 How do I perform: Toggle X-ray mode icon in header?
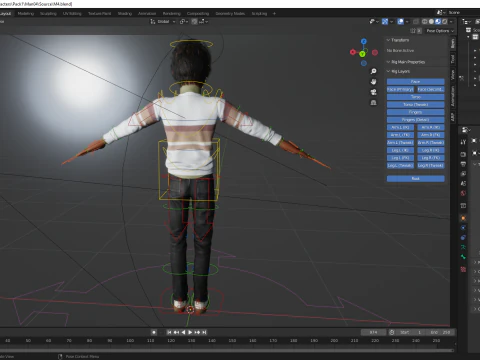pyautogui.click(x=416, y=21)
